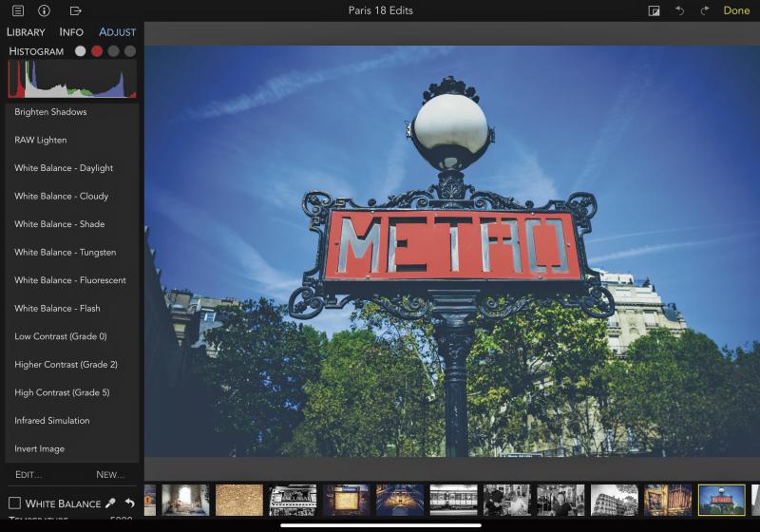
Task: Click the histogram graph
Action: tap(72, 80)
